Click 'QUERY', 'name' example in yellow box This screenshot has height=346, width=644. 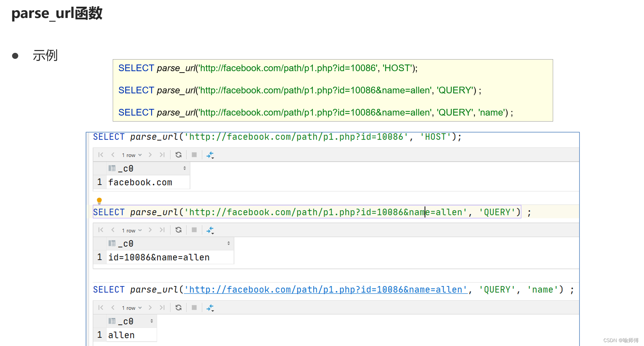tap(316, 112)
